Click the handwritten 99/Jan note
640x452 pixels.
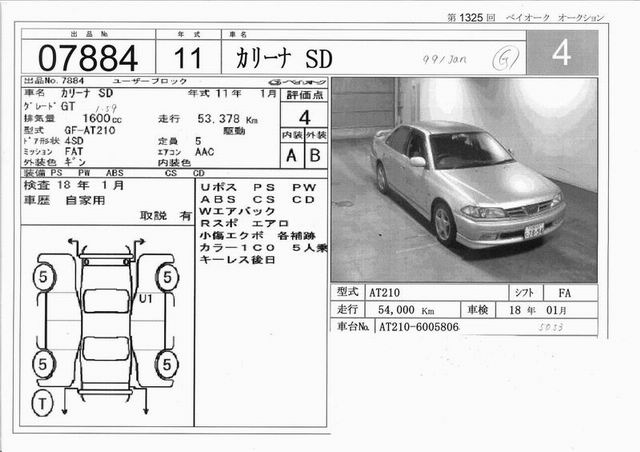444,60
